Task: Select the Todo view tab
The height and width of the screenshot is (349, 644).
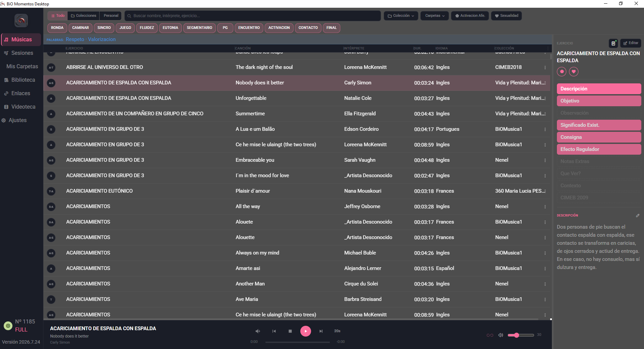Action: (58, 16)
